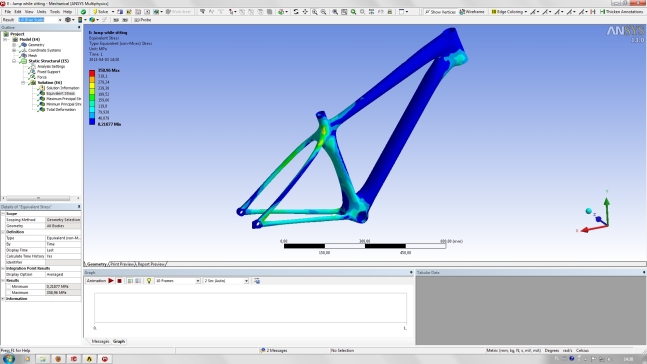Select Model (E4) tree node
Image resolution: width=647 pixels, height=364 pixels.
[30, 39]
